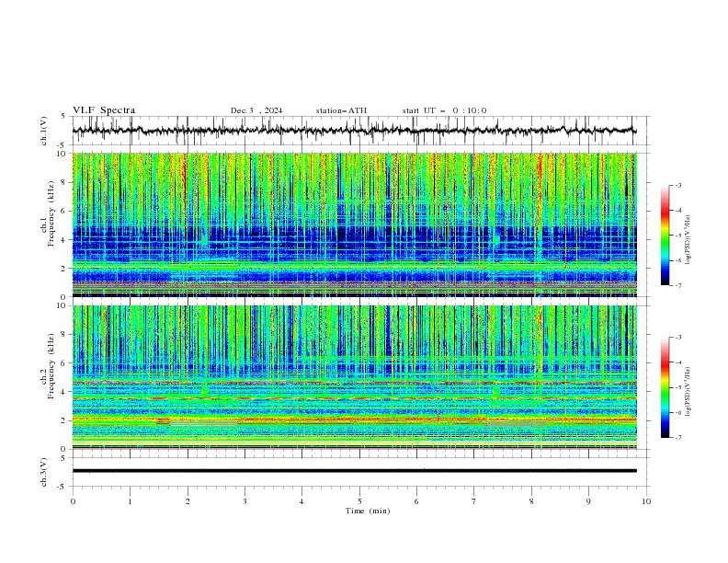Image resolution: width=728 pixels, height=563 pixels.
Task: Click time axis tick label '3'
Action: 245,501
